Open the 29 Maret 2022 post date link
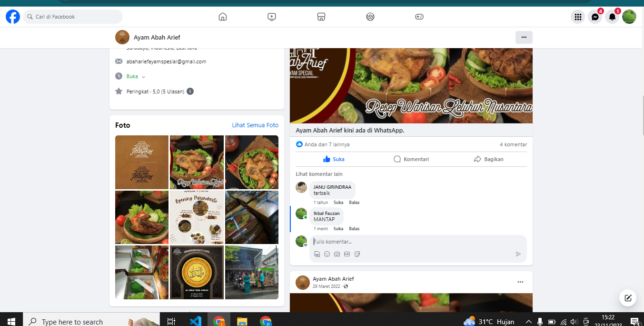 (327, 286)
